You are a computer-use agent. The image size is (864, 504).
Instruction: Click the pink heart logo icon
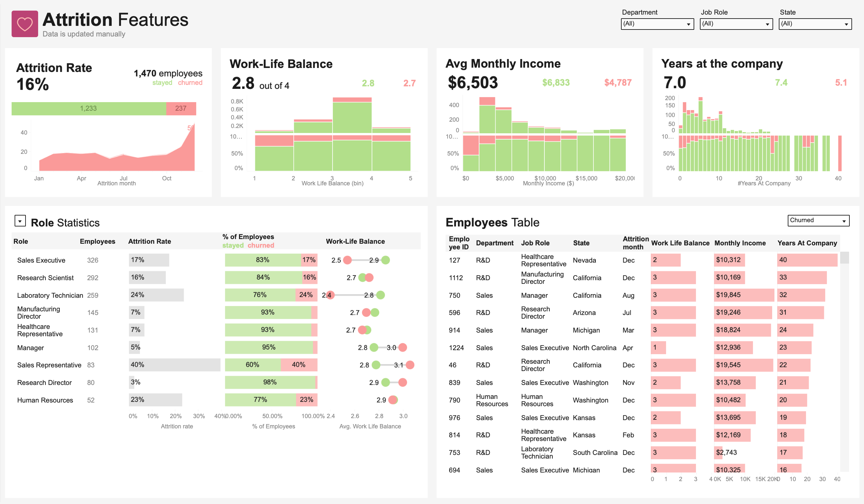coord(25,24)
